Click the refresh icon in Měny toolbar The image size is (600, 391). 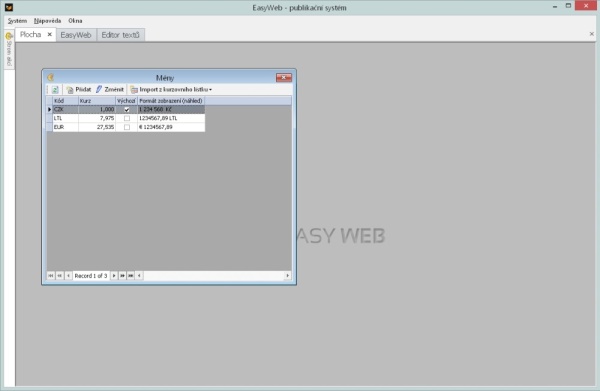tap(55, 90)
